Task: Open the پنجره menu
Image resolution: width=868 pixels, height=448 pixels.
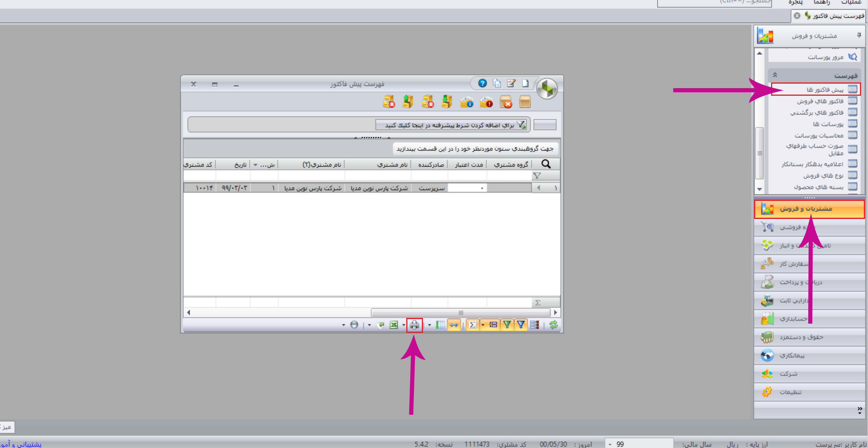Action: pyautogui.click(x=796, y=2)
